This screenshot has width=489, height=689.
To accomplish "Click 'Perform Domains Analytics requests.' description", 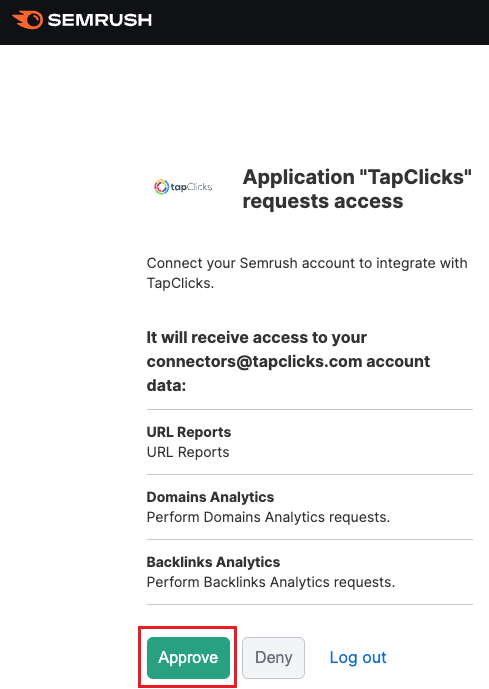I will click(268, 517).
